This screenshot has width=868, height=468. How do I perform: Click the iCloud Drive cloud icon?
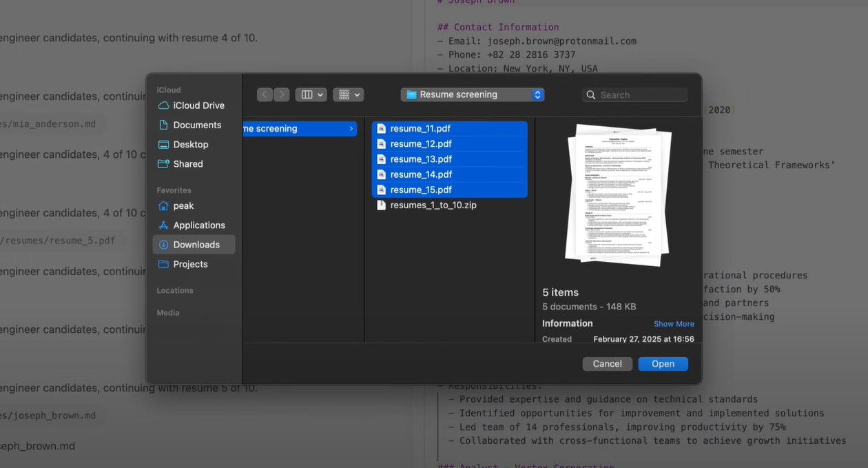point(163,105)
